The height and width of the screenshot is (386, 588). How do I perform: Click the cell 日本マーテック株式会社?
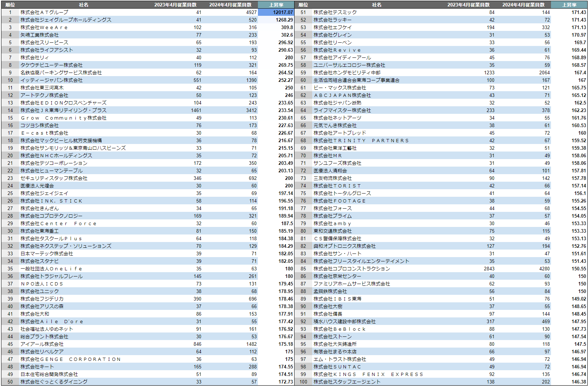(x=47, y=254)
